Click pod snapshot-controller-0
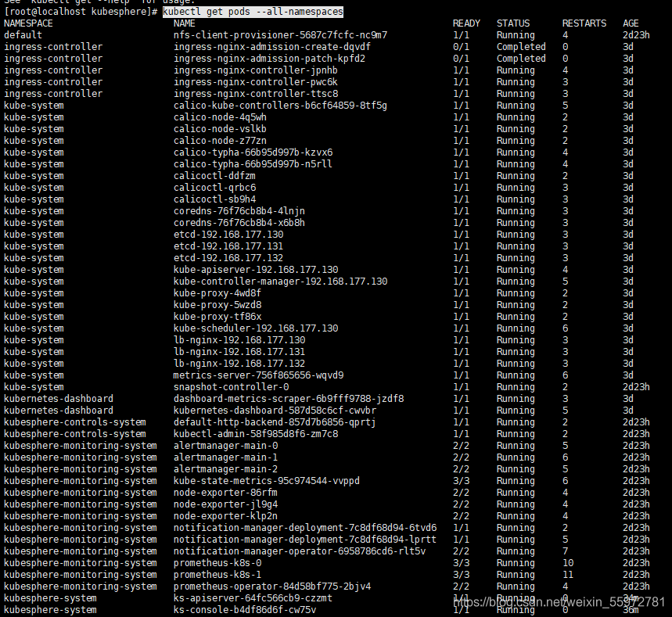 click(x=231, y=387)
